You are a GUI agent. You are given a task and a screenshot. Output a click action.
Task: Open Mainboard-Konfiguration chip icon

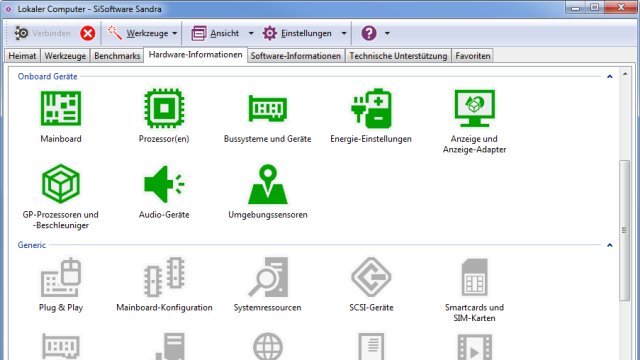(x=164, y=277)
